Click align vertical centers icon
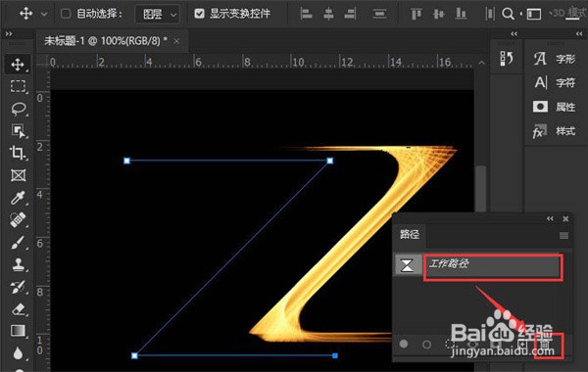 (x=438, y=15)
